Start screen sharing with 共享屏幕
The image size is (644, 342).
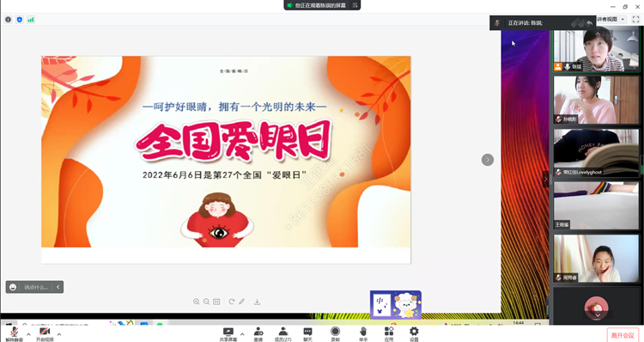[228, 334]
